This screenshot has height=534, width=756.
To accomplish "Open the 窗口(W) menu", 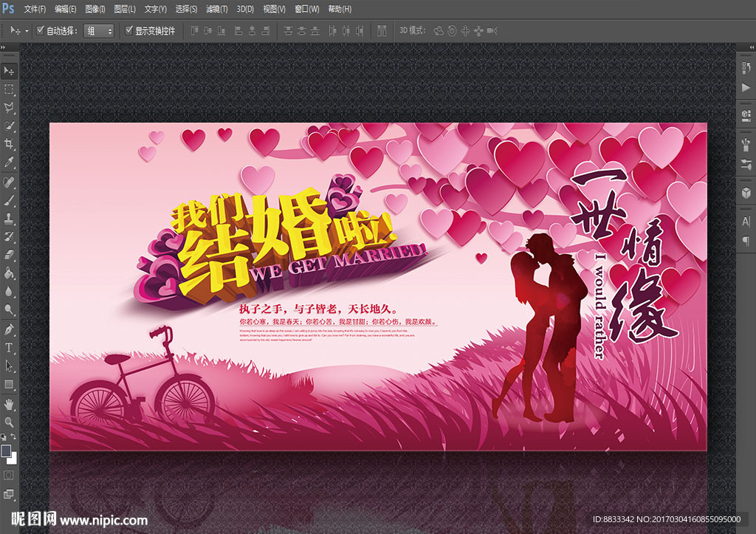I will pyautogui.click(x=306, y=9).
